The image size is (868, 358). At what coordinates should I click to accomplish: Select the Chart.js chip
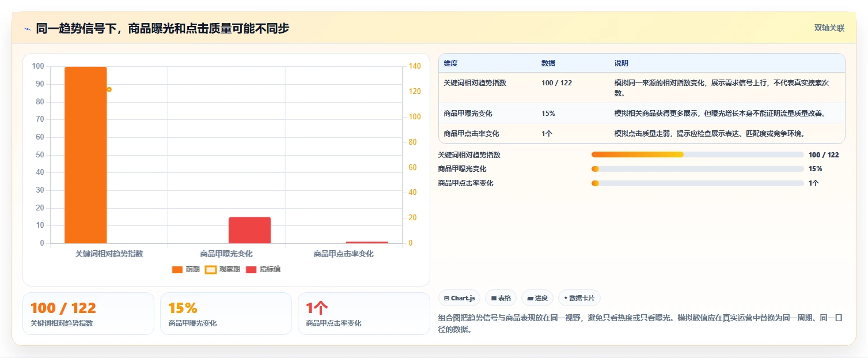tap(459, 298)
